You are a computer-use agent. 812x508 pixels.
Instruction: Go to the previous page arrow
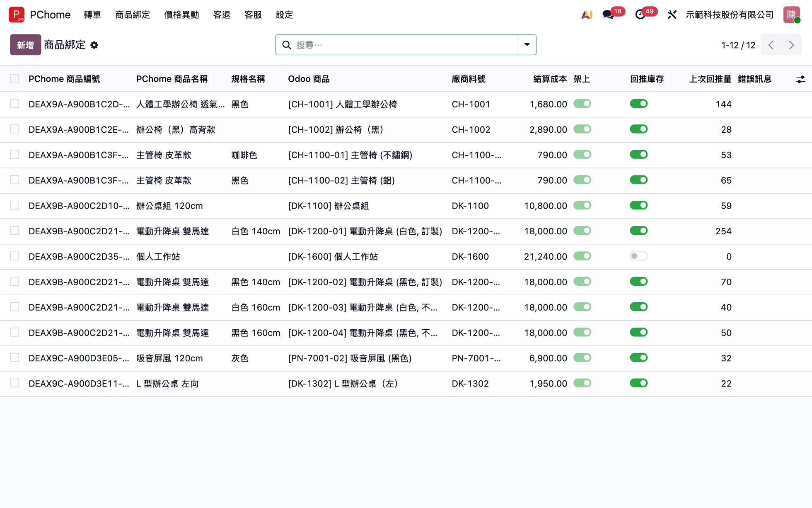[771, 45]
